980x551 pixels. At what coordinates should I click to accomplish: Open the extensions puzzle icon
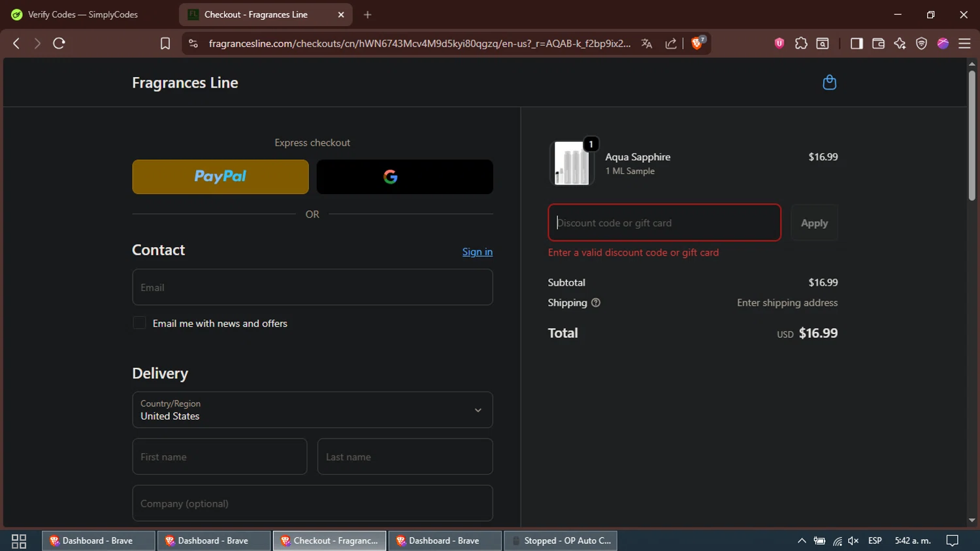point(801,43)
